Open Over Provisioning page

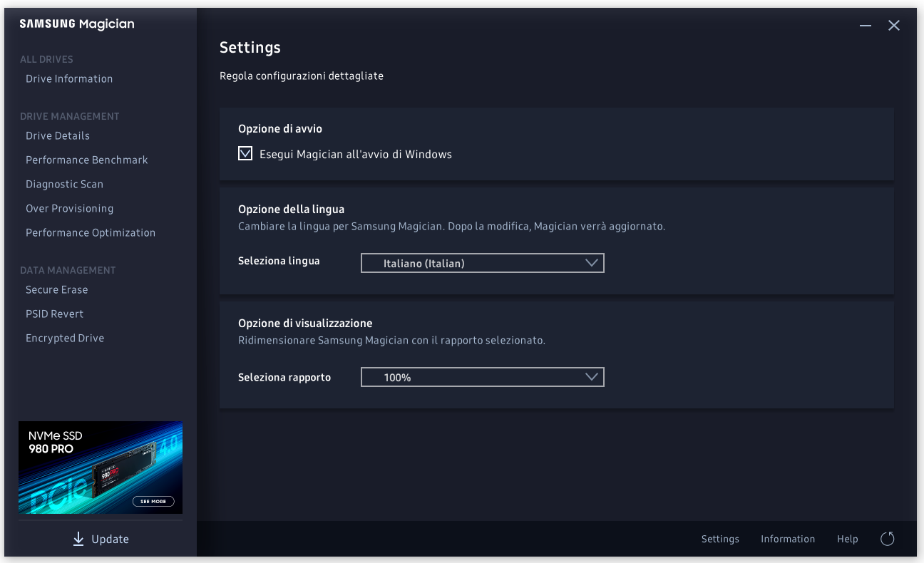click(69, 208)
